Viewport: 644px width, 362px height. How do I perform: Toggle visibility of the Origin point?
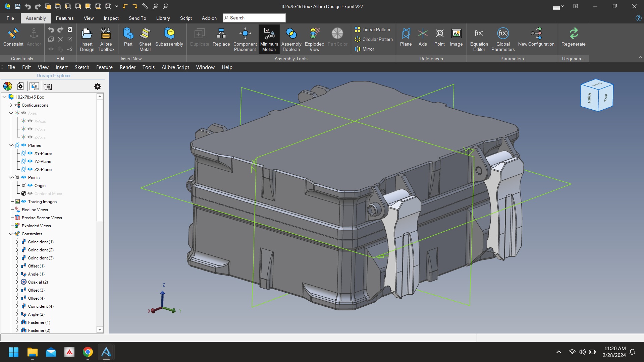[30, 185]
